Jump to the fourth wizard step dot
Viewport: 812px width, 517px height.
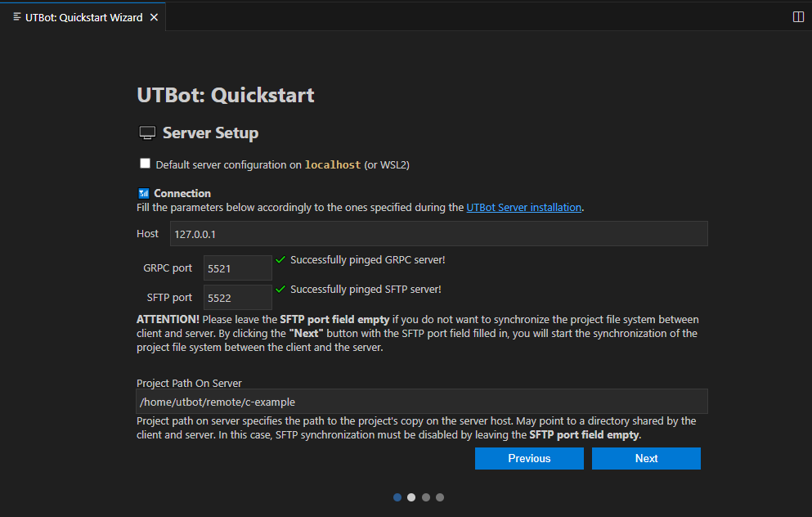[440, 497]
